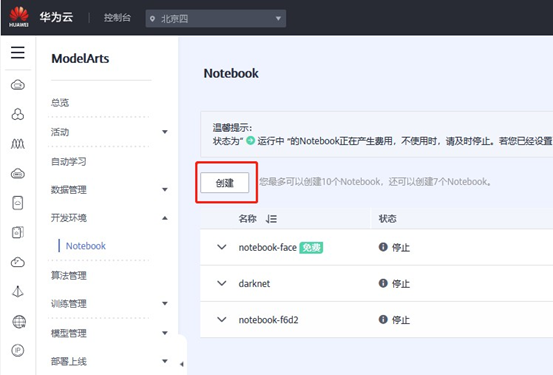553x375 pixels.
Task: Click the stopped status icon for darknet
Action: click(x=383, y=283)
